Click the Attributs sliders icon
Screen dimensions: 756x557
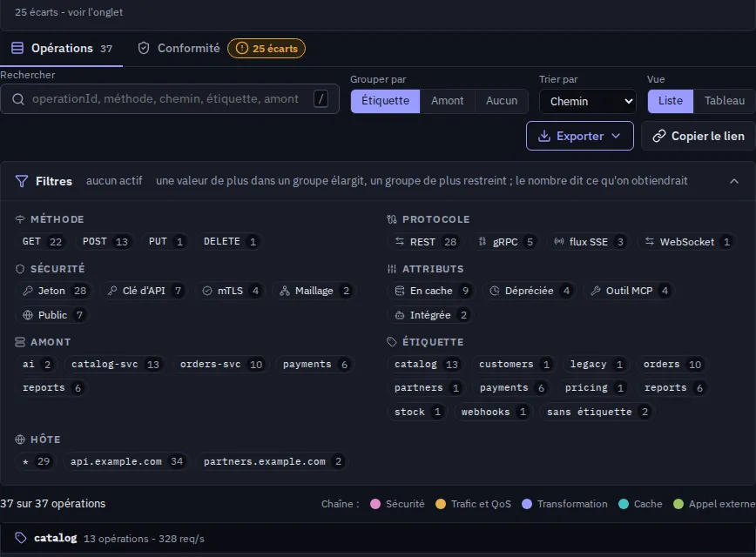392,269
